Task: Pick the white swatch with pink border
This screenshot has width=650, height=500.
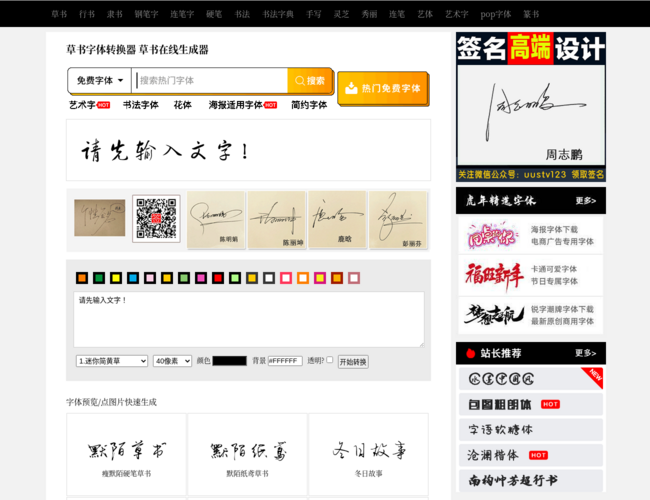Action: click(286, 278)
